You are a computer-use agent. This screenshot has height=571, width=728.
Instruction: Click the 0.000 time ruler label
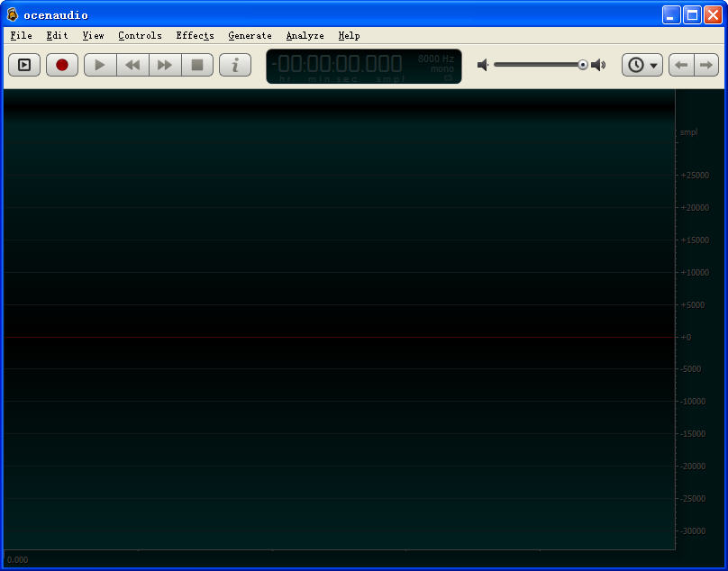pyautogui.click(x=18, y=560)
